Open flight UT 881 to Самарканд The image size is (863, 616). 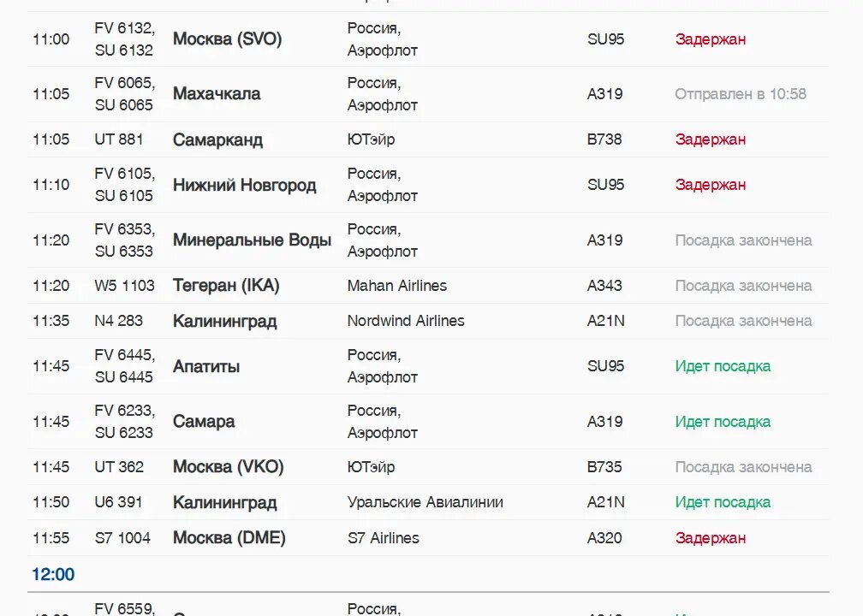(x=428, y=139)
